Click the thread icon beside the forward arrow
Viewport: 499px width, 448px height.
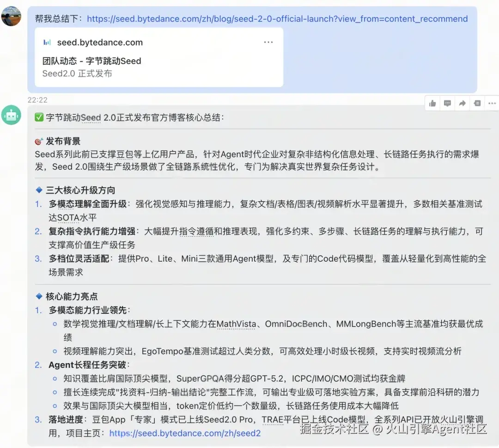pos(477,103)
